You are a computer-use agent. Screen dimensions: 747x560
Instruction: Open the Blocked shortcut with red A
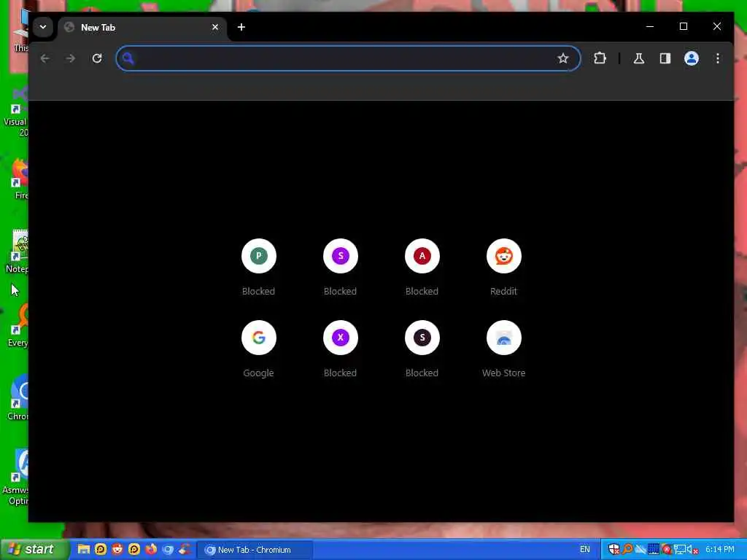422,268
